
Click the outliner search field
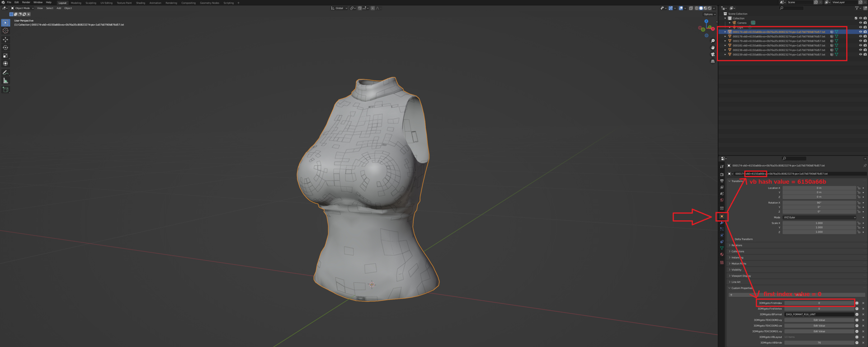point(791,8)
